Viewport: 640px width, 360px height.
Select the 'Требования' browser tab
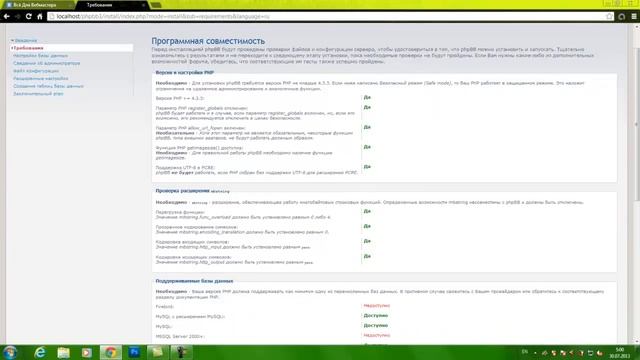[x=111, y=5]
